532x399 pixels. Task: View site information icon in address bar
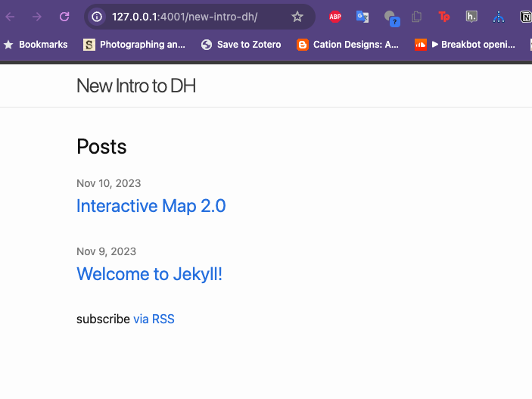[97, 17]
